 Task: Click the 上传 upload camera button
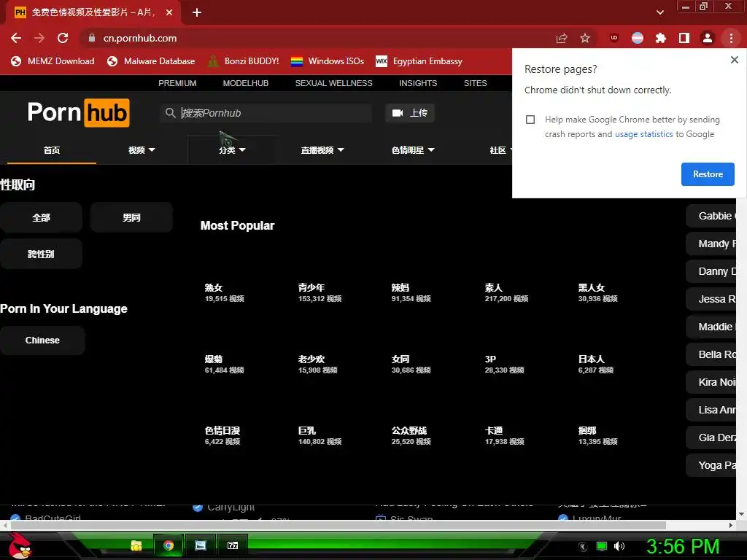(410, 113)
